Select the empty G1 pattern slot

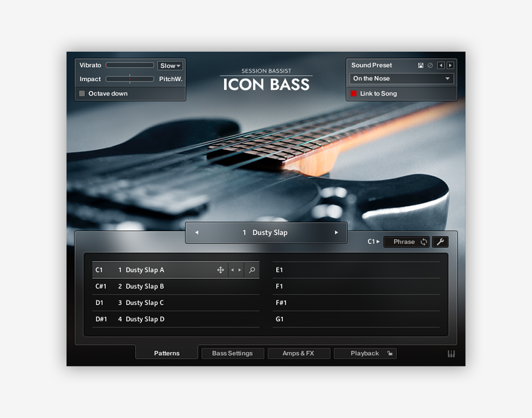(356, 319)
